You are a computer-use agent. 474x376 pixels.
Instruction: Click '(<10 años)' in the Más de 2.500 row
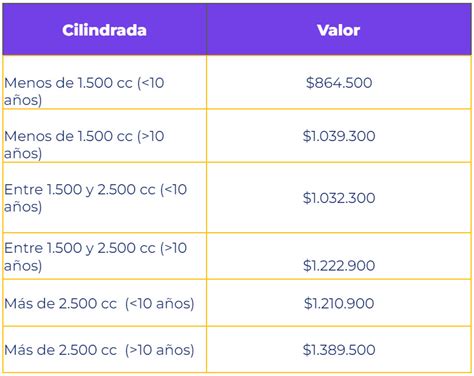tap(160, 304)
